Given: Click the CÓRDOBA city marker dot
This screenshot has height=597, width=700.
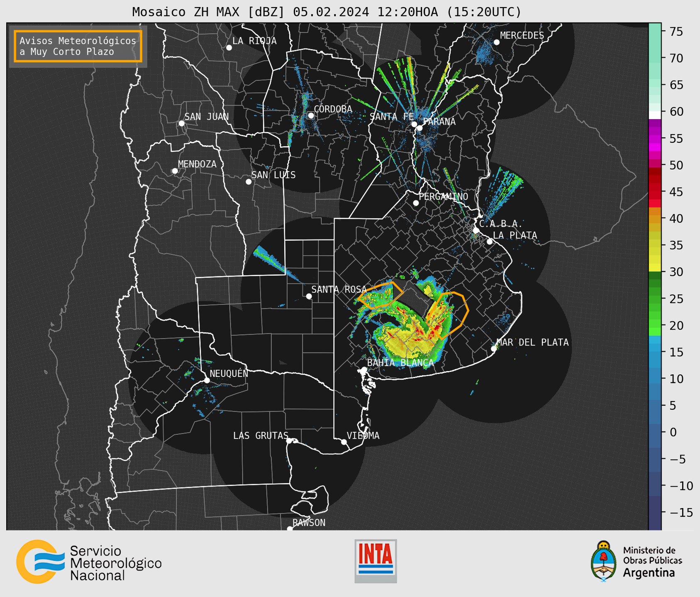Looking at the screenshot, I should [311, 115].
